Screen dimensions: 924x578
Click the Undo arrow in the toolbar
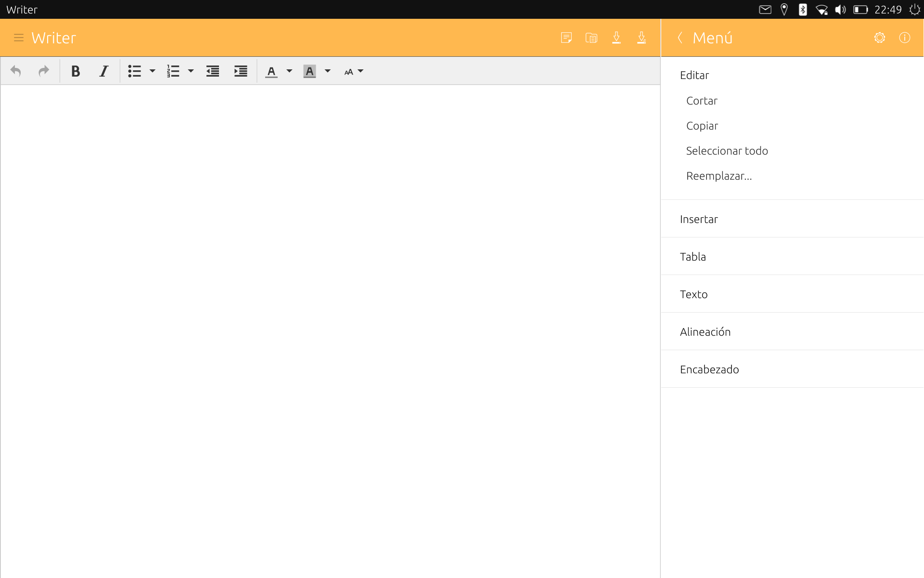[x=16, y=71]
